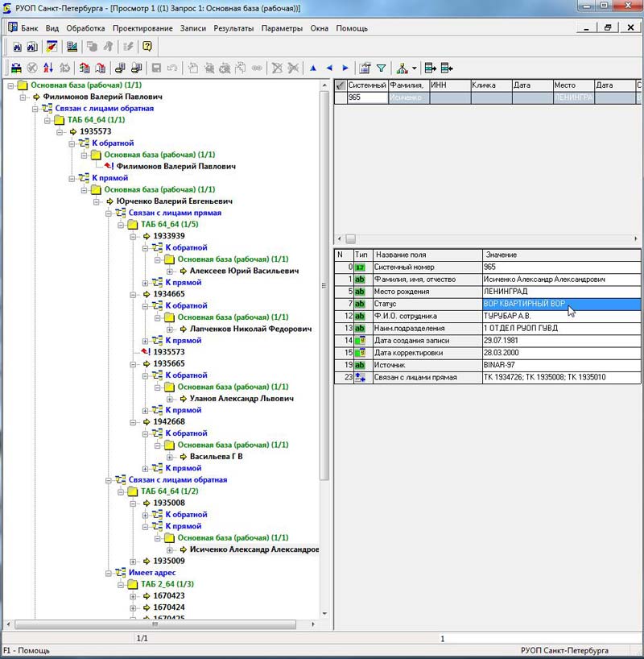Click the A-Z sort icon in toolbar

(48, 68)
